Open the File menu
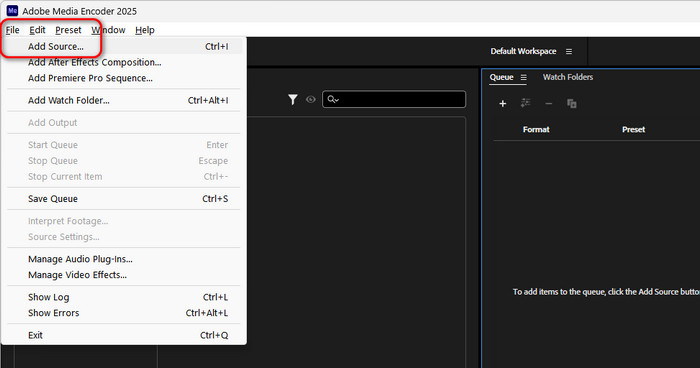 (12, 30)
